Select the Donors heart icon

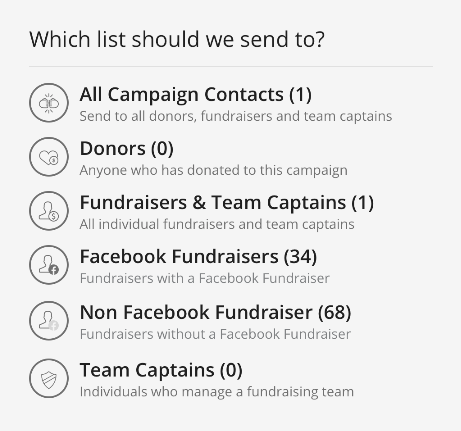point(49,157)
